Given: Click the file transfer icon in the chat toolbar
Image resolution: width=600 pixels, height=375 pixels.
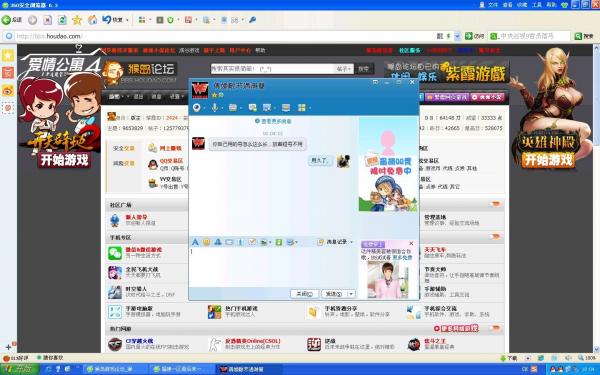Looking at the screenshot, I should [233, 108].
